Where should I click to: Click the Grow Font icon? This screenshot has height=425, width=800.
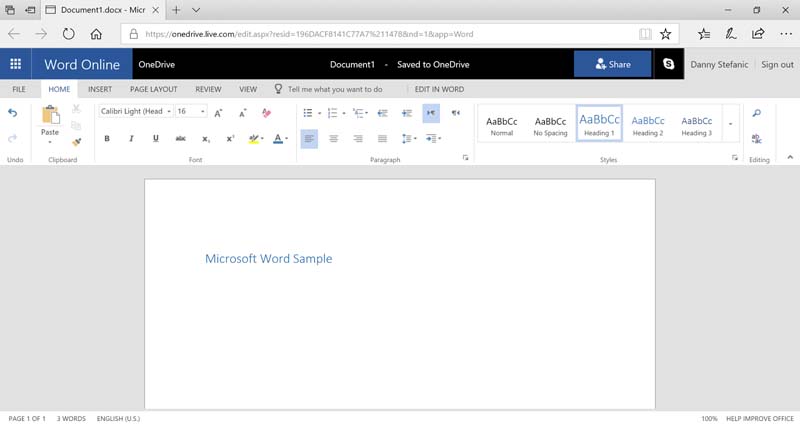click(218, 113)
